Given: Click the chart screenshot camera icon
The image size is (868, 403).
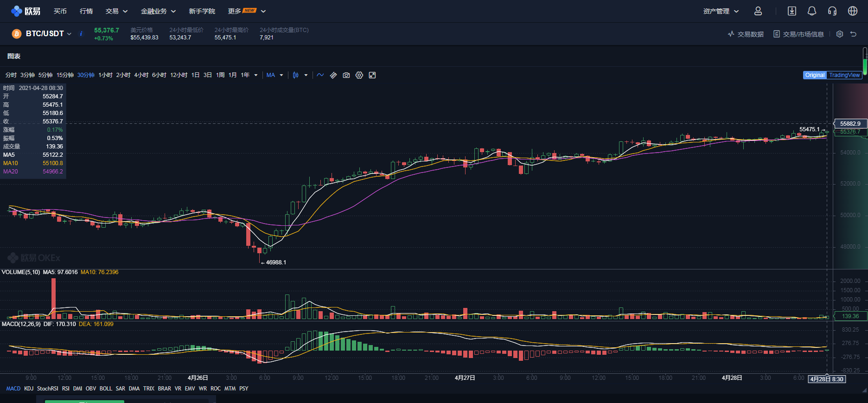Looking at the screenshot, I should pos(346,75).
